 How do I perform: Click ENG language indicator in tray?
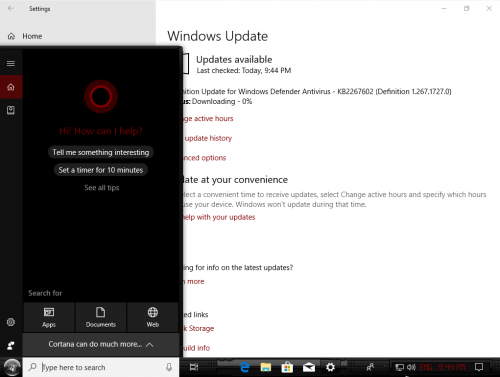tap(426, 367)
